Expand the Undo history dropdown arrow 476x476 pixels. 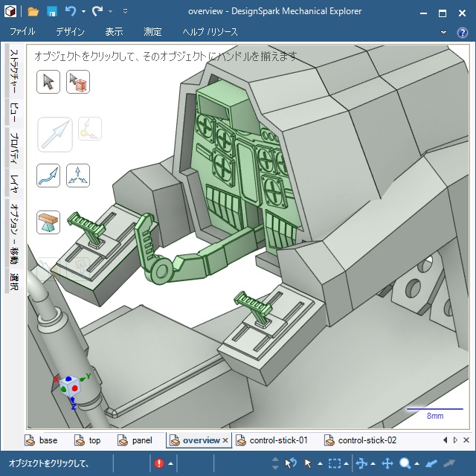83,13
